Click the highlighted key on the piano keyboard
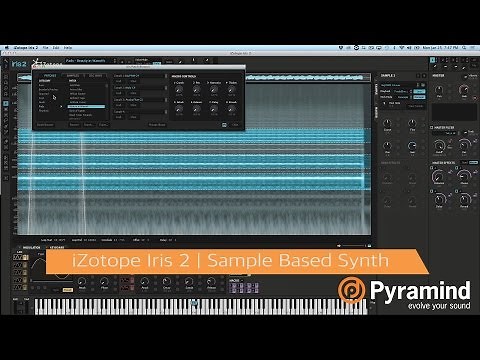This screenshot has width=480, height=360. click(x=194, y=303)
